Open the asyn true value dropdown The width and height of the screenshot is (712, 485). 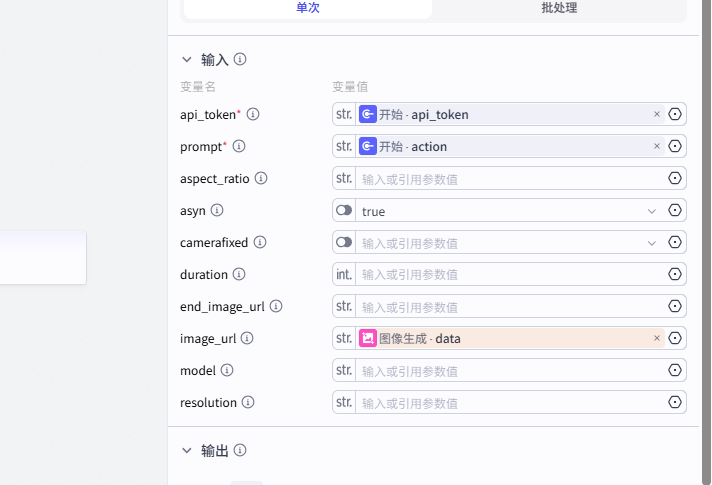[x=652, y=211]
